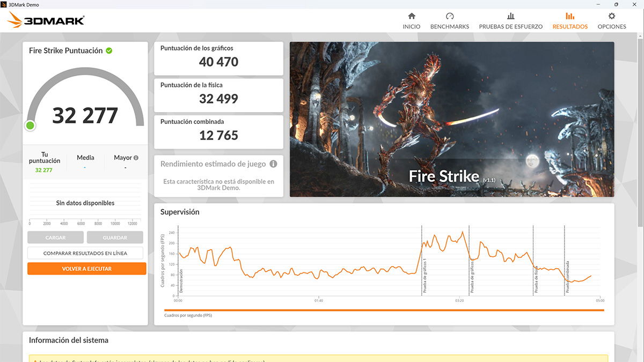Select the Resultados tab
The image size is (644, 362).
tap(570, 21)
